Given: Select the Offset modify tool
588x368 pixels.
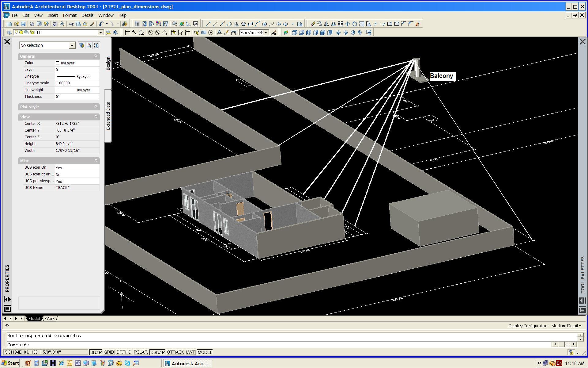Looking at the screenshot, I should 334,24.
